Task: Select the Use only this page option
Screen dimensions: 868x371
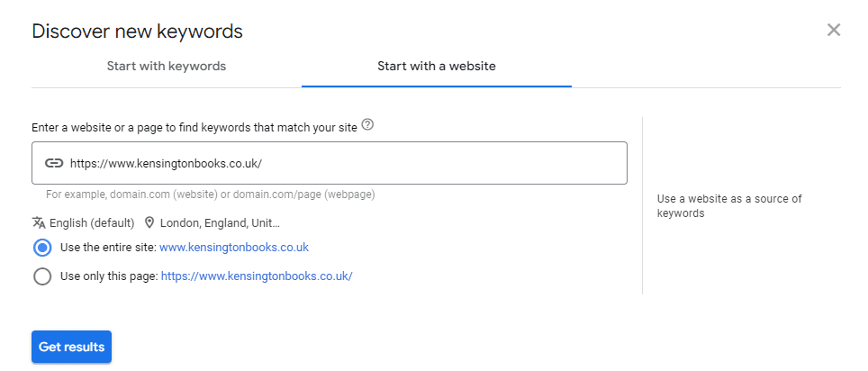Action: pos(42,276)
